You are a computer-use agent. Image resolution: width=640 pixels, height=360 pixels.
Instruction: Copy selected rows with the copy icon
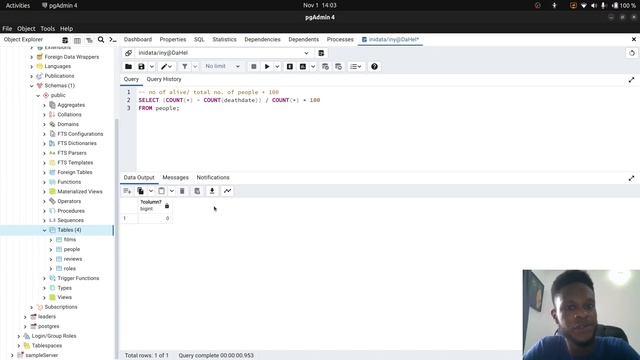140,191
